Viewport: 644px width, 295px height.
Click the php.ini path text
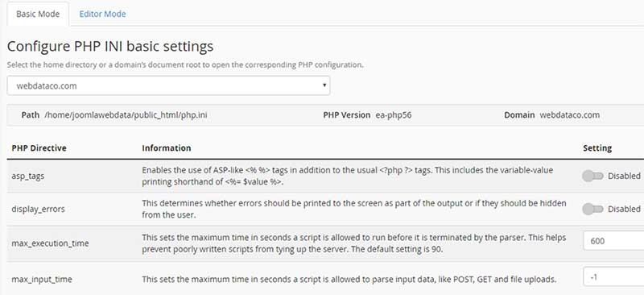tap(126, 115)
